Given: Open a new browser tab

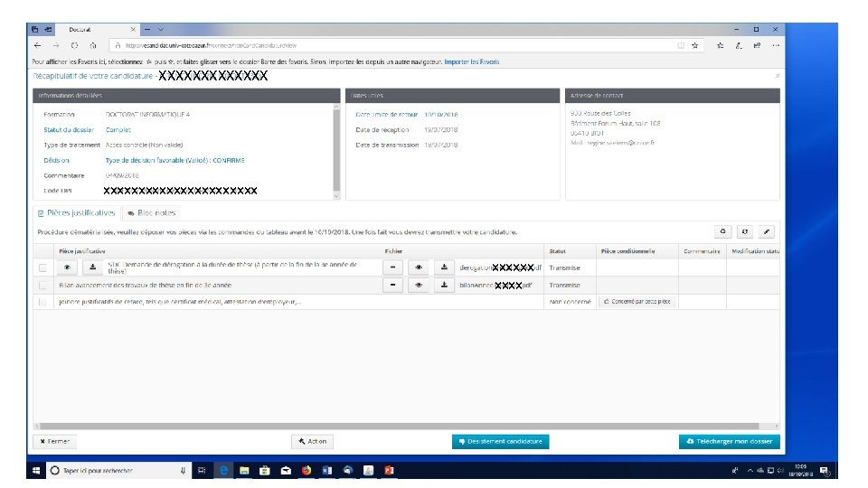Looking at the screenshot, I should [x=147, y=29].
